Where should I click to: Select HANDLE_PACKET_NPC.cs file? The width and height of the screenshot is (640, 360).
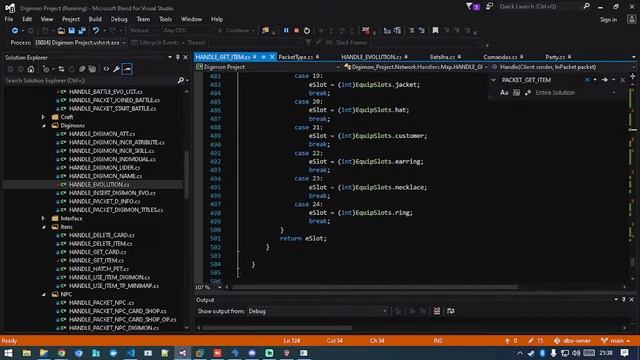coord(101,303)
